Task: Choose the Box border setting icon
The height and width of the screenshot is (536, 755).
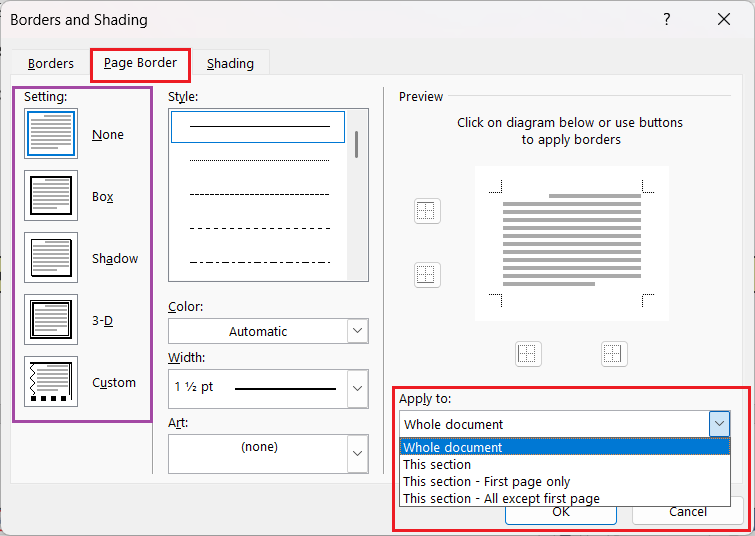Action: 51,196
